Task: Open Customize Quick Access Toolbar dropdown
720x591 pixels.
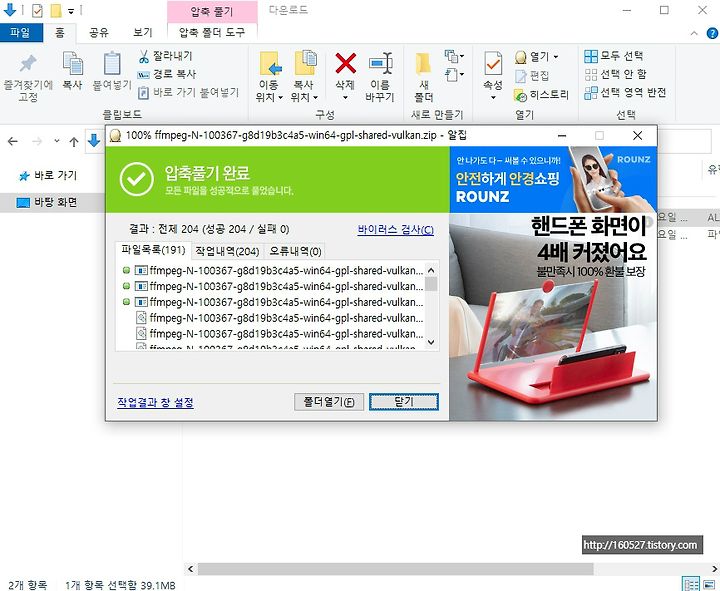Action: point(71,11)
